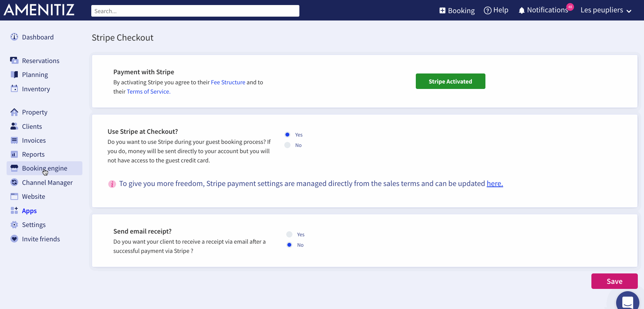Open Clients menu item
Viewport: 644px width, 309px height.
(32, 126)
